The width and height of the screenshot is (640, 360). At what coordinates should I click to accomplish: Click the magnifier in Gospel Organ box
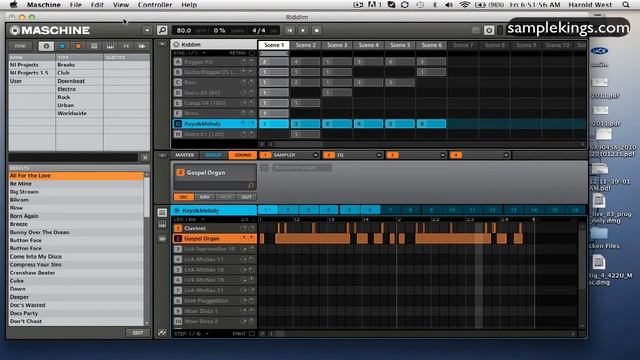point(251,186)
